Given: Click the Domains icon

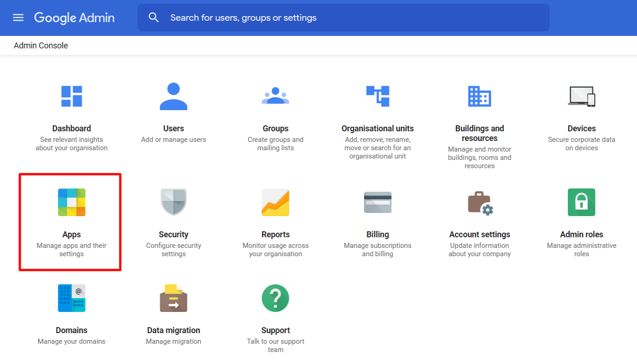Looking at the screenshot, I should [x=71, y=298].
